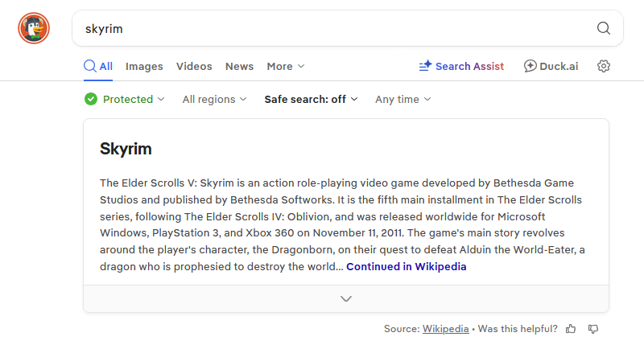Open settings via the gear icon
The image size is (644, 345).
point(603,66)
